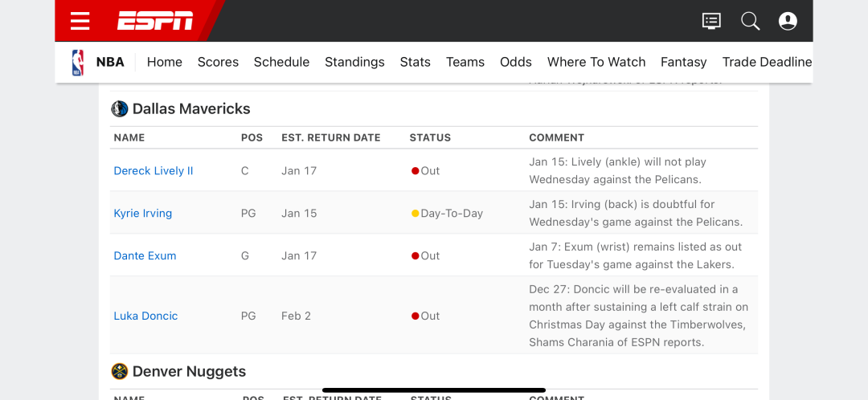Open Dante Exum player link
868x400 pixels.
click(x=145, y=255)
